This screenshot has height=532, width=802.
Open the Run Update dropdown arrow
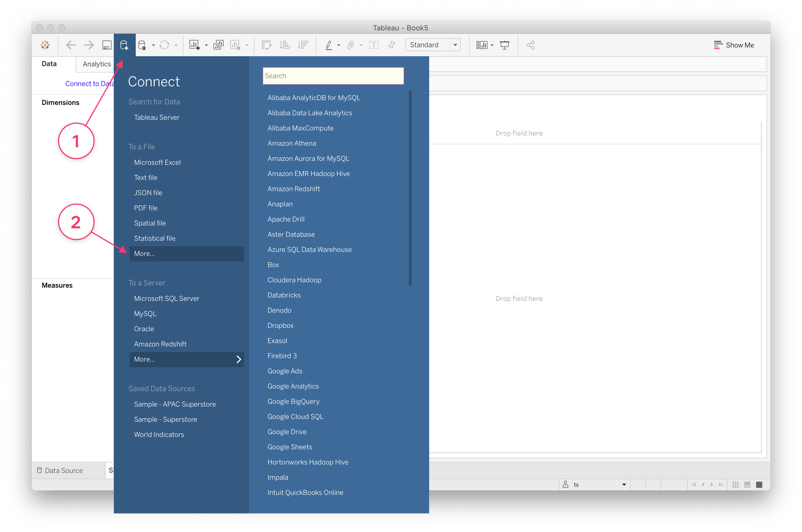176,45
